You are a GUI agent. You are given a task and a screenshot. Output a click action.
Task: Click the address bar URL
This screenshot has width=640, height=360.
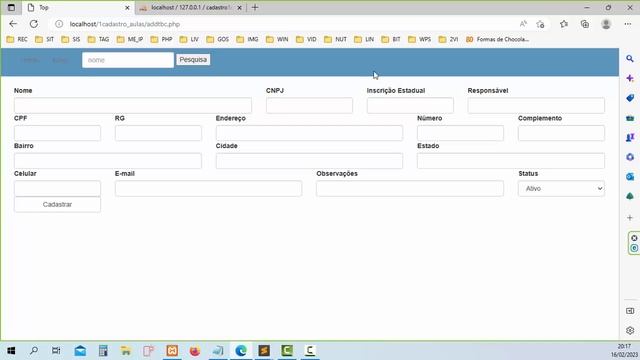coord(125,24)
